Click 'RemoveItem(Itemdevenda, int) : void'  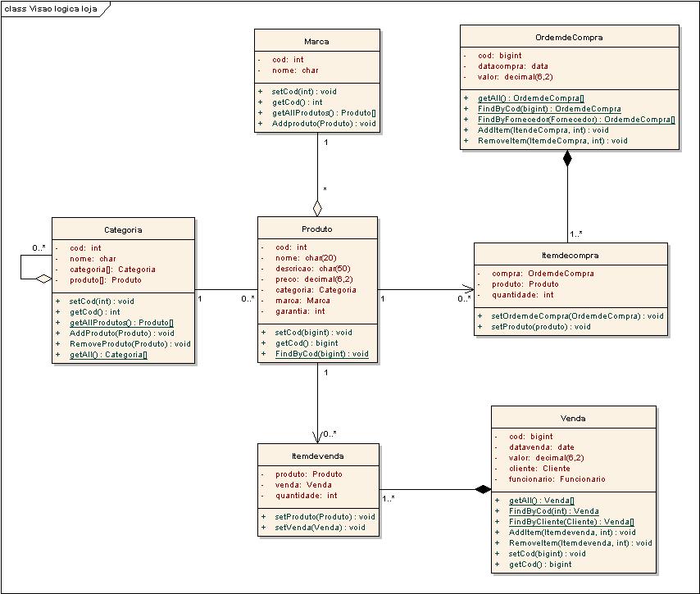580,543
